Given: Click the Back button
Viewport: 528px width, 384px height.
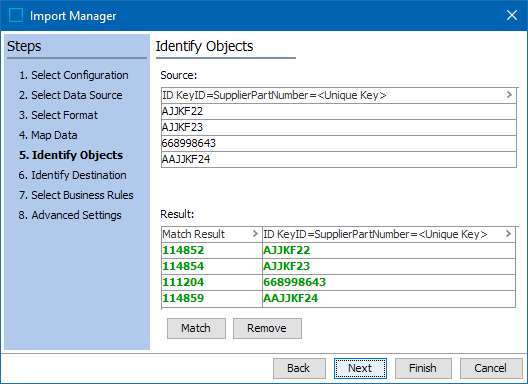Looking at the screenshot, I should click(x=299, y=368).
